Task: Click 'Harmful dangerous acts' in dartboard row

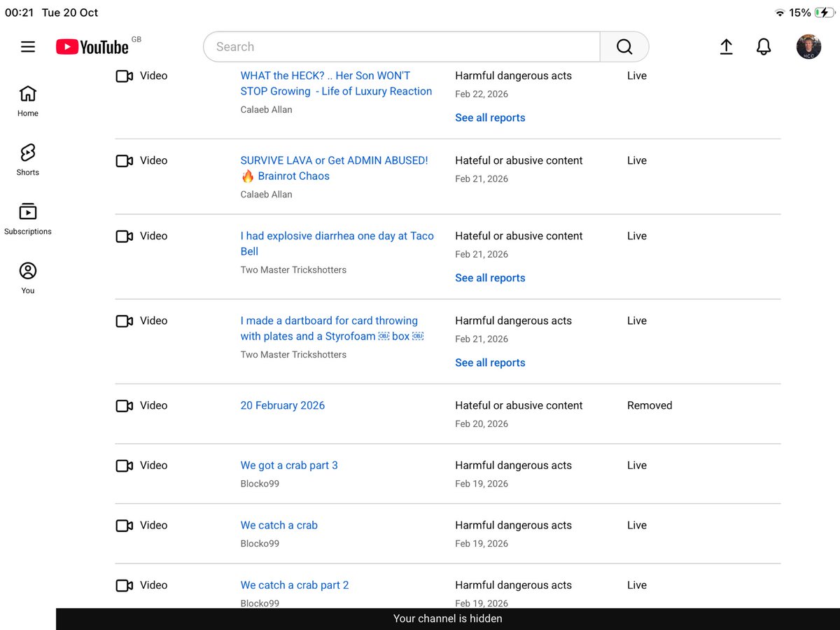Action: [513, 321]
